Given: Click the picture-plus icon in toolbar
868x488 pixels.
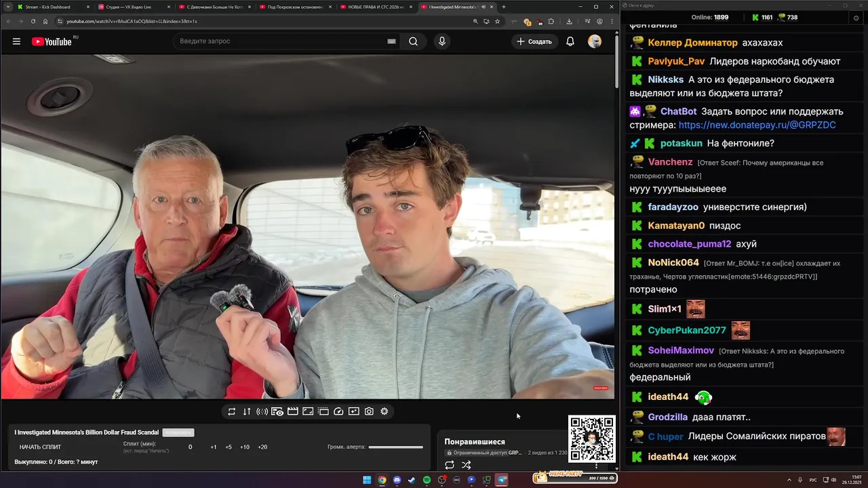Looking at the screenshot, I should [x=354, y=411].
